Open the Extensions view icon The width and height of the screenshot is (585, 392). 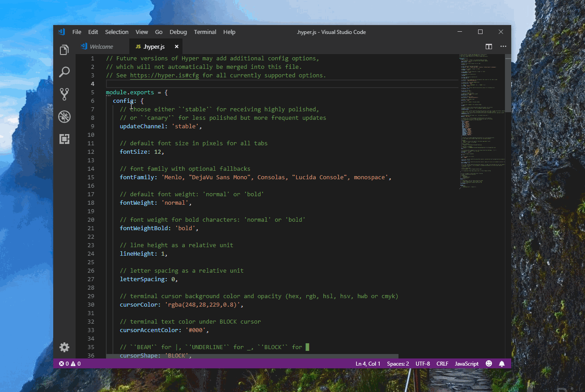pyautogui.click(x=64, y=139)
